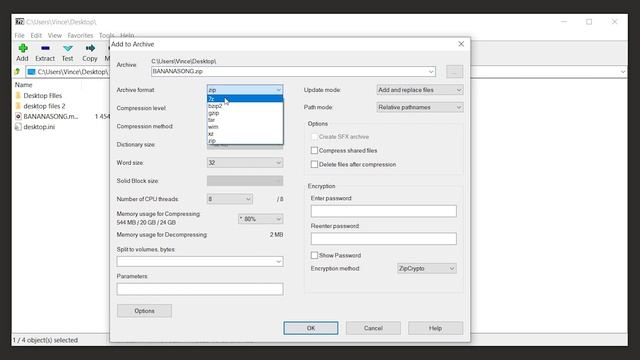Choose tar from the format list
The height and width of the screenshot is (360, 640).
point(245,120)
